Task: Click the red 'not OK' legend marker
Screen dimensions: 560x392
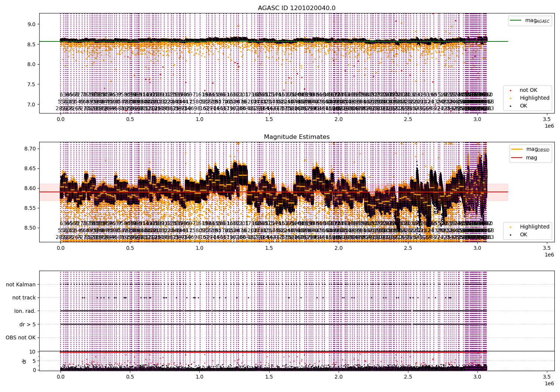Action: click(x=510, y=90)
